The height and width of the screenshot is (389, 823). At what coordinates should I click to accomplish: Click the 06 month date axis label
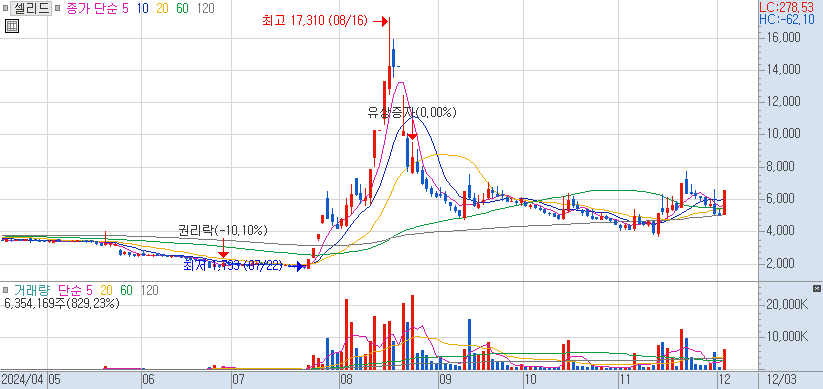pos(149,379)
